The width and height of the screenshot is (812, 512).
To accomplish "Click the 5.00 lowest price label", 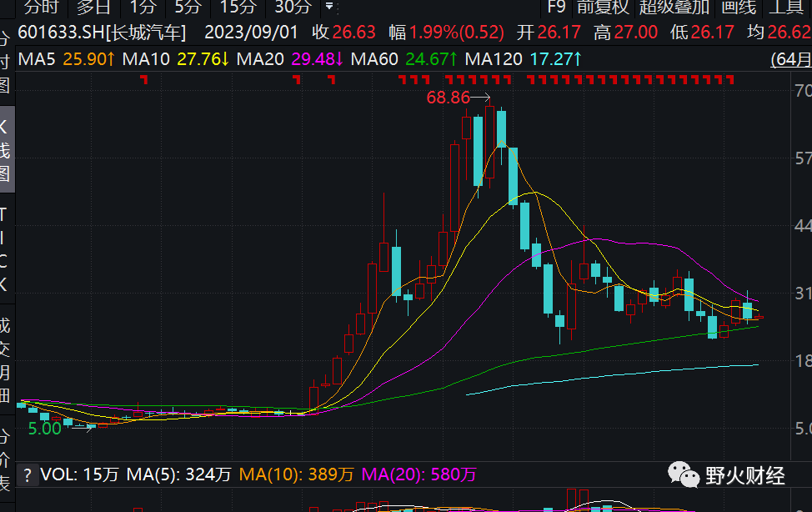I will tap(44, 429).
